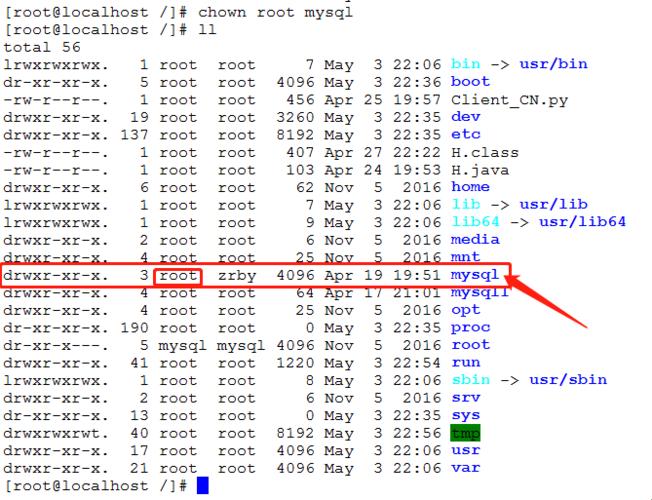Select the 'proc' directory name
Viewport: 652px width, 500px height.
click(470, 328)
